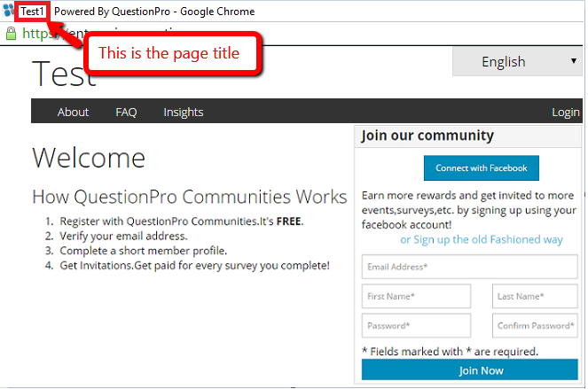This screenshot has width=588, height=389.
Task: Click 'How QuestionPro Communities Works' heading
Action: coord(190,197)
